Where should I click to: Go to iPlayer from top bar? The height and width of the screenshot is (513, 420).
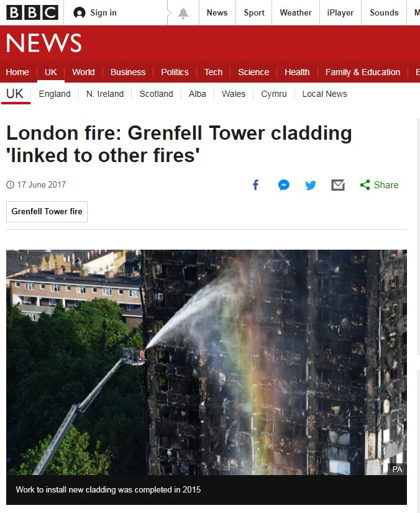[x=340, y=13]
